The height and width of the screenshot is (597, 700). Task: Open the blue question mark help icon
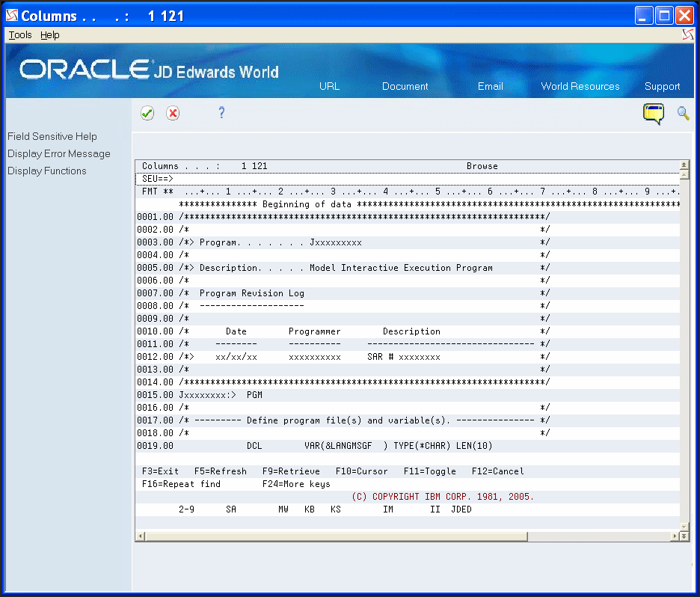click(x=221, y=112)
